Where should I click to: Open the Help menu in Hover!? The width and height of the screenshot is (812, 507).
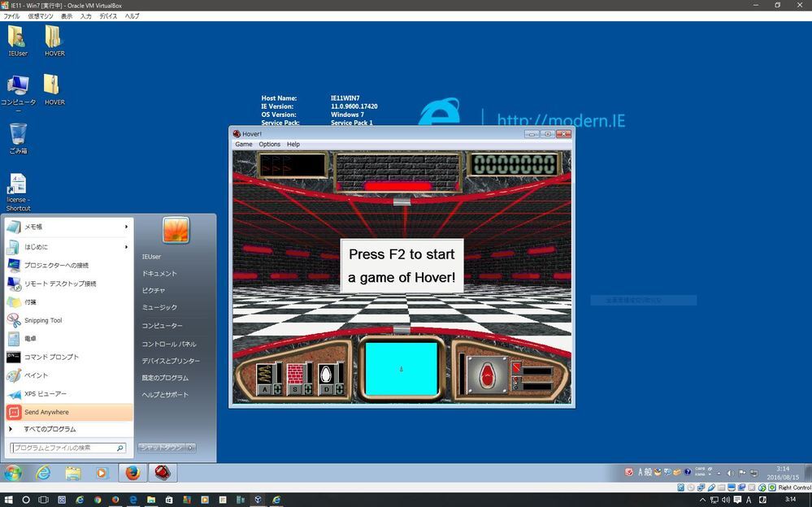(x=293, y=145)
